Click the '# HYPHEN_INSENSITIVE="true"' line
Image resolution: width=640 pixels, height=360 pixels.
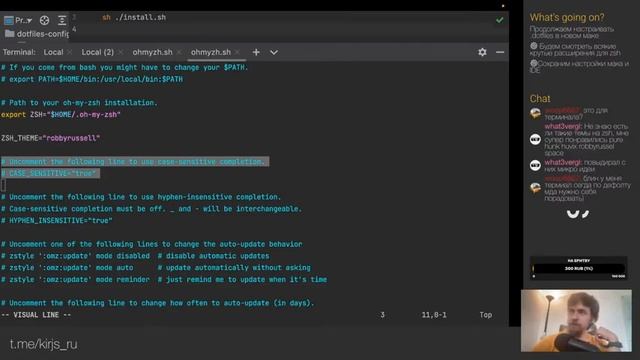click(57, 220)
